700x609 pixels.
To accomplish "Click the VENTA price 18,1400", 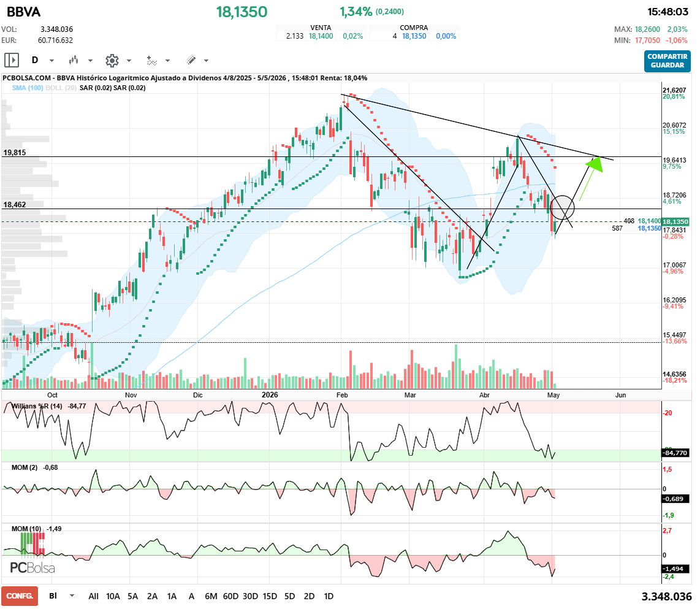I will (321, 36).
